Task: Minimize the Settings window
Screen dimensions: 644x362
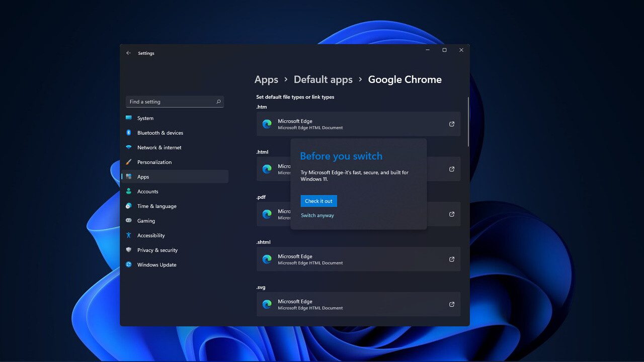Action: [428, 50]
